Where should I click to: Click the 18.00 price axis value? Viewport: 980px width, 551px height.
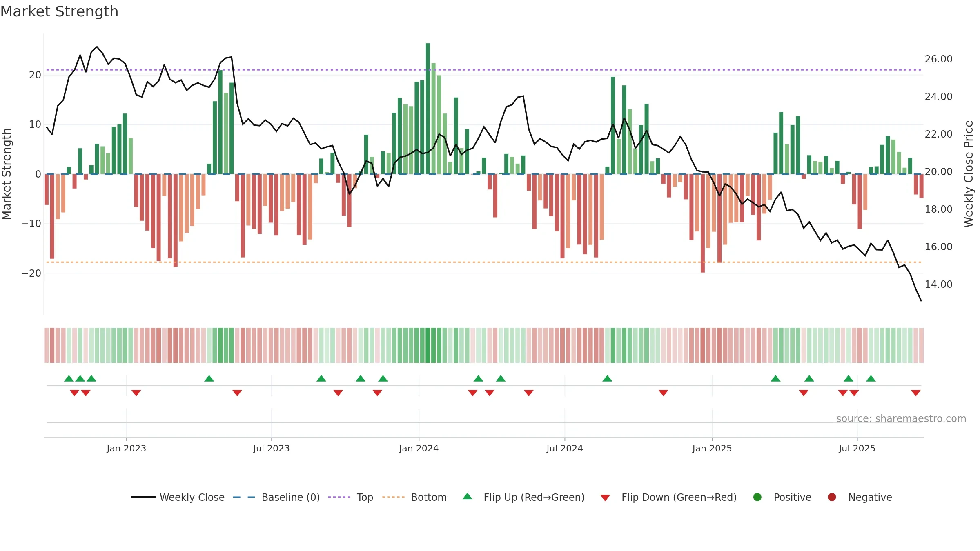coord(938,209)
